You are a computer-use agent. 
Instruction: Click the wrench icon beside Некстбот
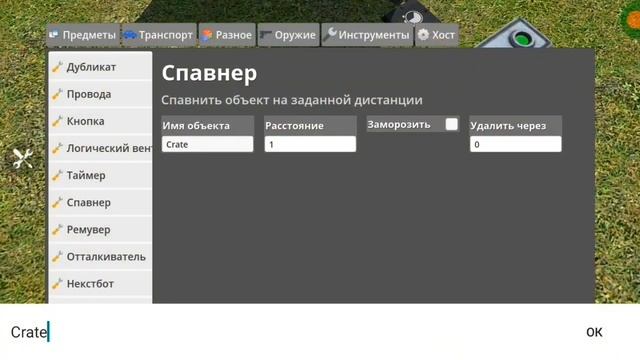(x=57, y=284)
